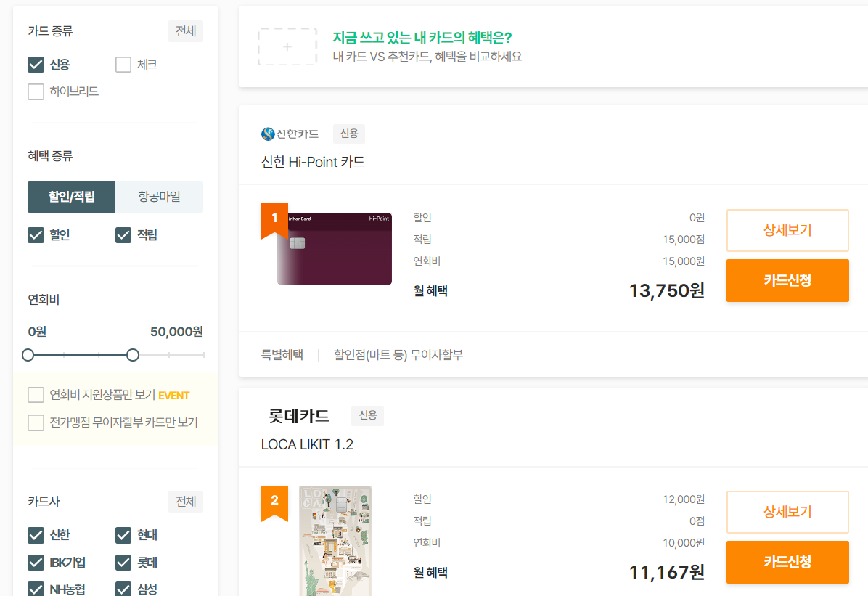Check the 체크 card type checkbox
The width and height of the screenshot is (868, 596).
pos(123,65)
